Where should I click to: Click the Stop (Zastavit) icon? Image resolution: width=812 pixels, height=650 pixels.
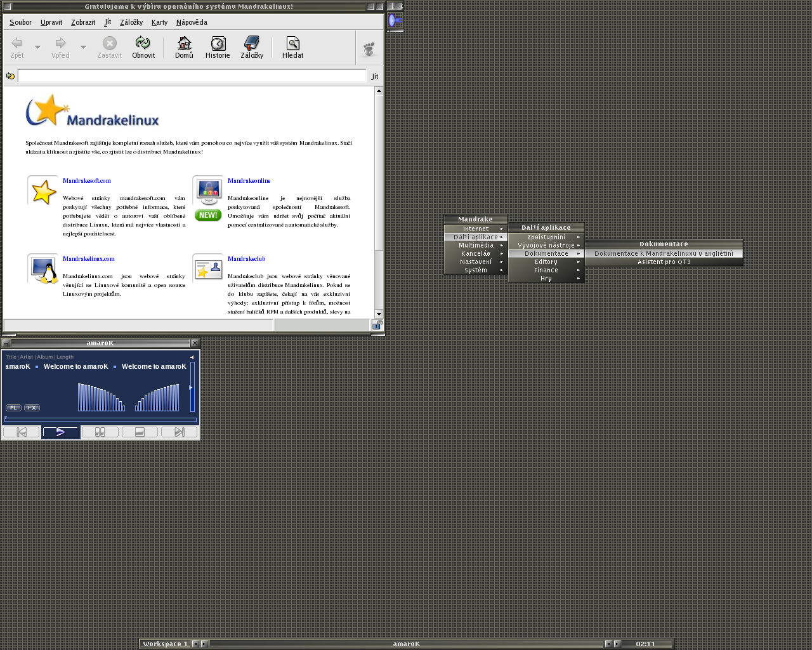110,43
